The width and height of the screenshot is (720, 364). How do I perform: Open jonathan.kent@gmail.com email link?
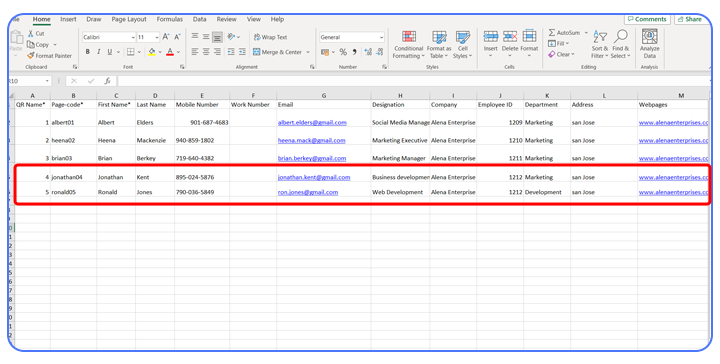pos(314,177)
